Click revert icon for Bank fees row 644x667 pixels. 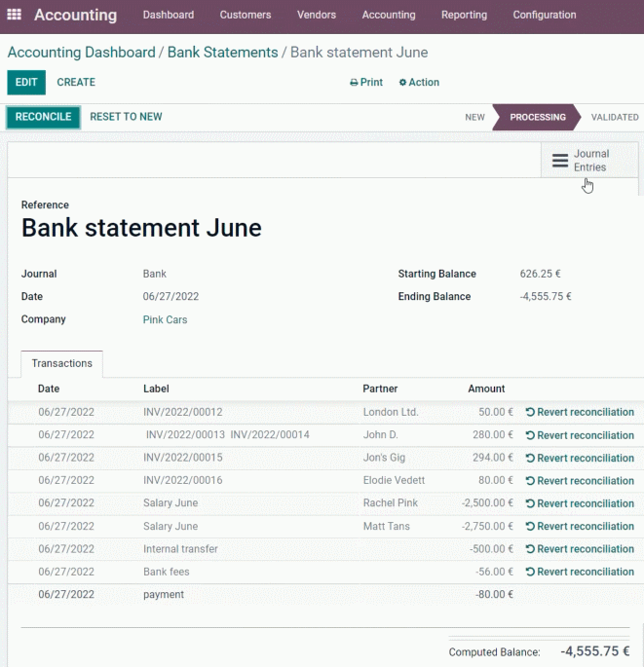(x=530, y=572)
